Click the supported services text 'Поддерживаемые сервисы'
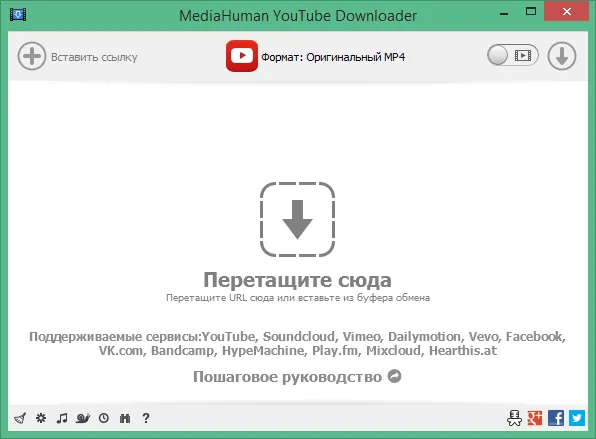596x439 pixels. (115, 337)
